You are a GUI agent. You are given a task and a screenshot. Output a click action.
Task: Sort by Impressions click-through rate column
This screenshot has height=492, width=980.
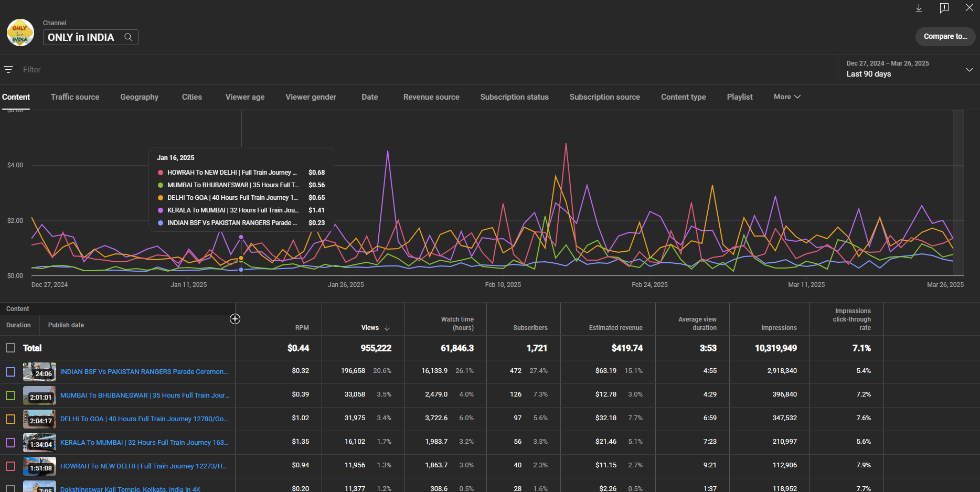[852, 319]
